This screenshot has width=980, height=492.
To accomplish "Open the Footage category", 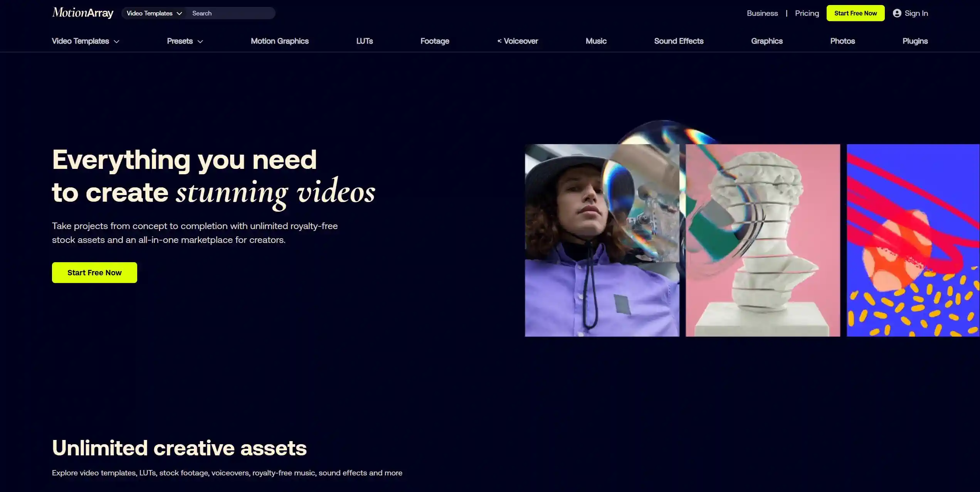I will [x=434, y=41].
